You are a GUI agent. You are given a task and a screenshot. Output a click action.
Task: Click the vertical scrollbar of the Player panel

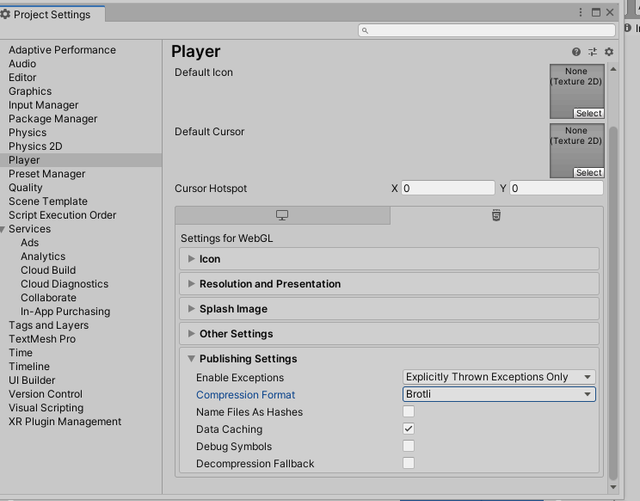pos(613,300)
